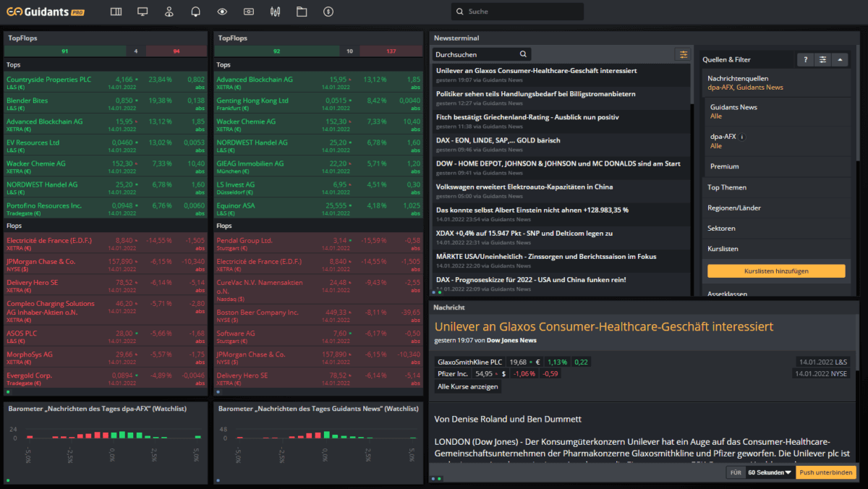Focus the top Suche search field
The width and height of the screenshot is (868, 489).
pyautogui.click(x=517, y=12)
